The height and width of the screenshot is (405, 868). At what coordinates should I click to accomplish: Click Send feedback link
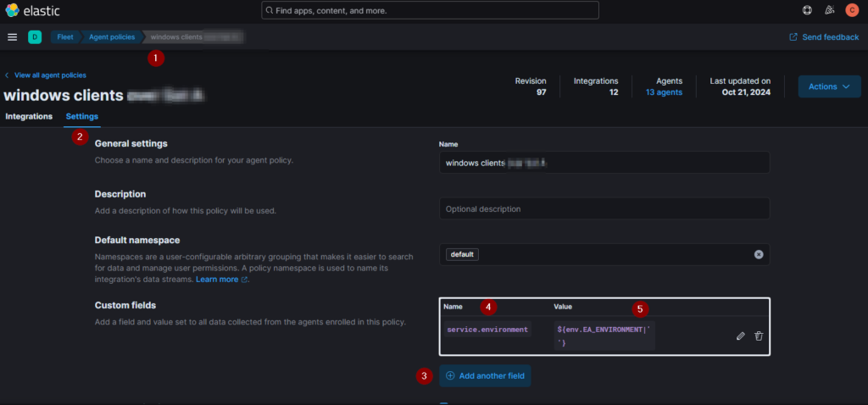click(824, 37)
